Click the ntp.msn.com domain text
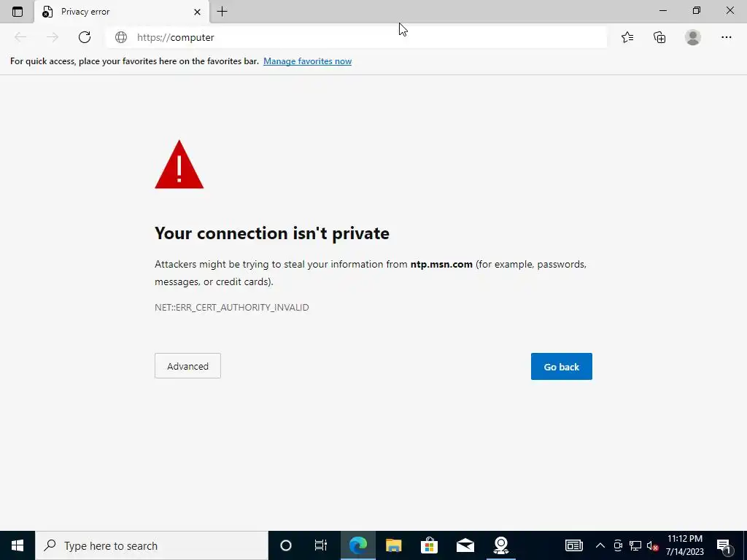747x560 pixels. (x=441, y=264)
